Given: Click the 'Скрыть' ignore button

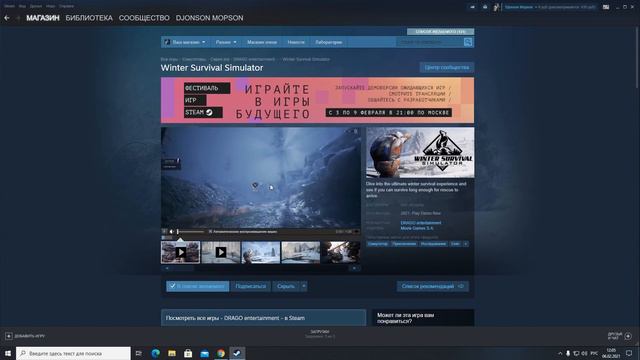Looking at the screenshot, I should click(286, 286).
